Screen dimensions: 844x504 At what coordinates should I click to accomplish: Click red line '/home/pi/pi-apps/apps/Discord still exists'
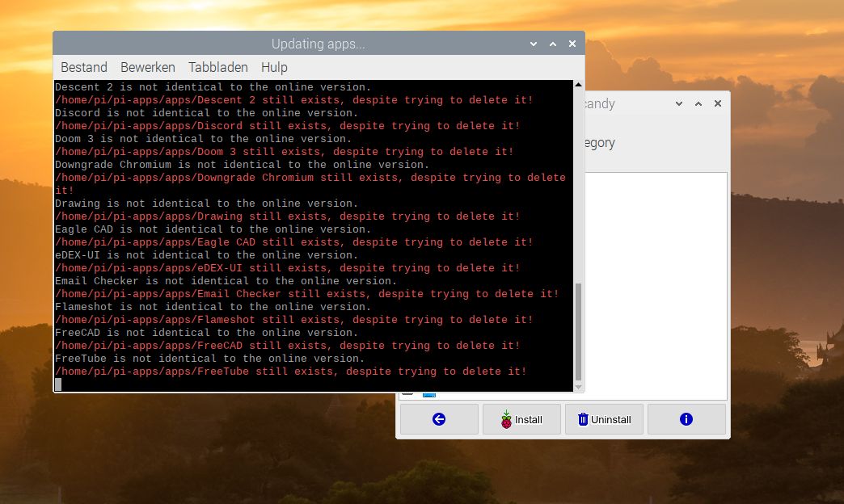(x=288, y=126)
